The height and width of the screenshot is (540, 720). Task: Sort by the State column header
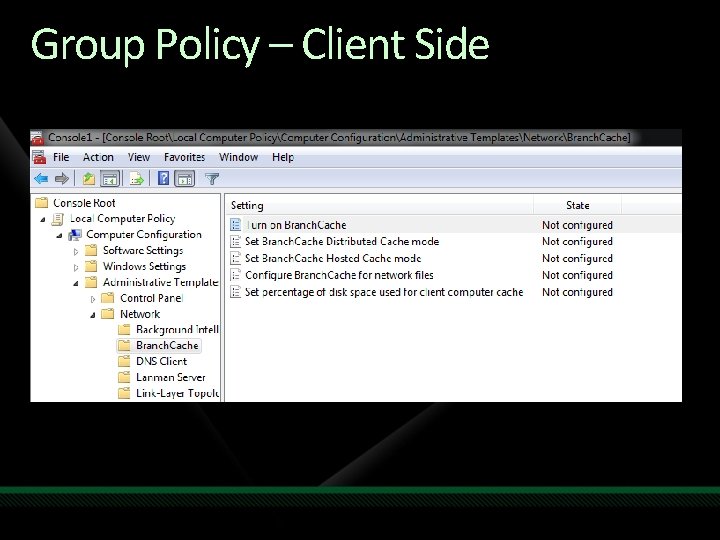[x=578, y=205]
